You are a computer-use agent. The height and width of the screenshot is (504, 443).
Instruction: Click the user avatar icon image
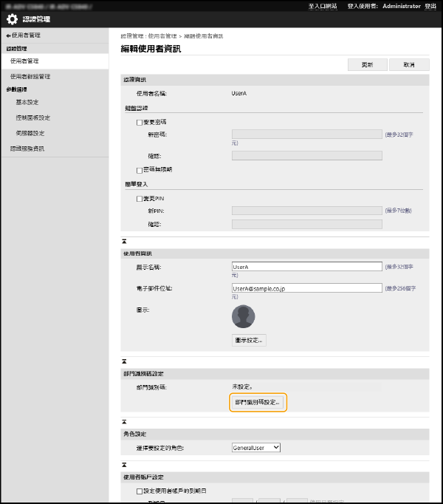click(x=243, y=316)
